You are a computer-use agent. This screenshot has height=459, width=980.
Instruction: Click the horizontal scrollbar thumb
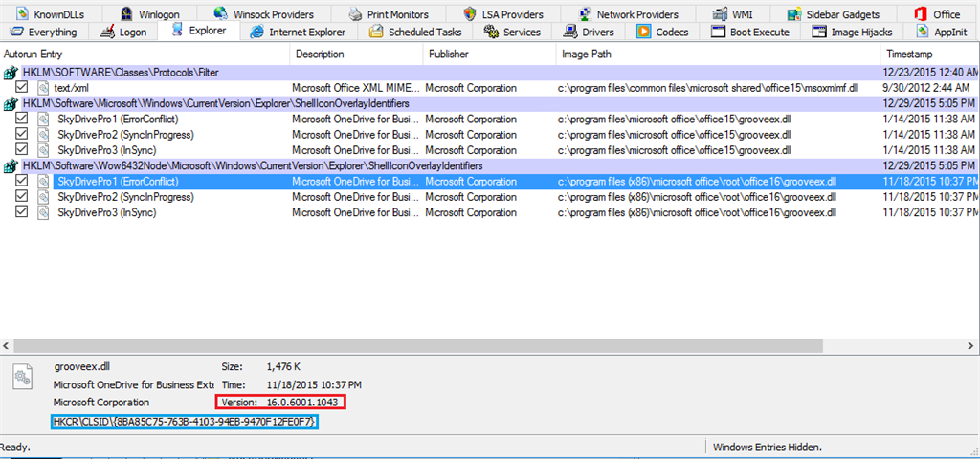tap(419, 345)
